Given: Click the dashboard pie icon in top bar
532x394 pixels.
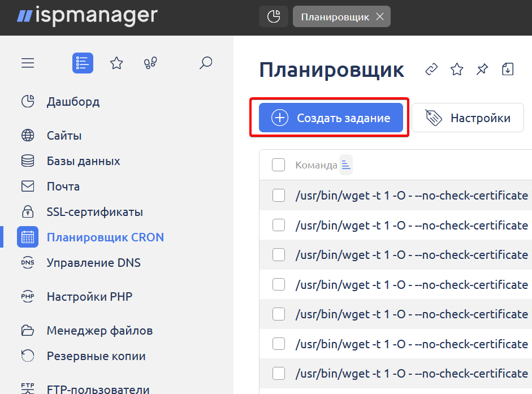Looking at the screenshot, I should [x=274, y=17].
